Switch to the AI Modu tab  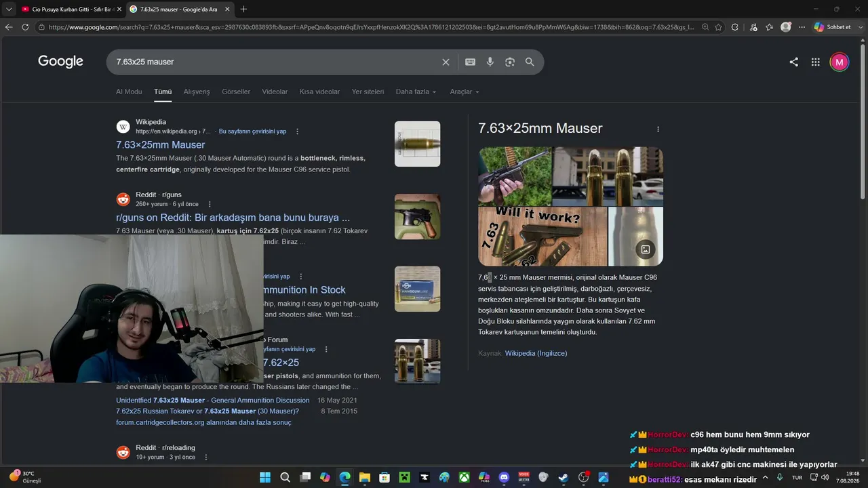pyautogui.click(x=129, y=91)
